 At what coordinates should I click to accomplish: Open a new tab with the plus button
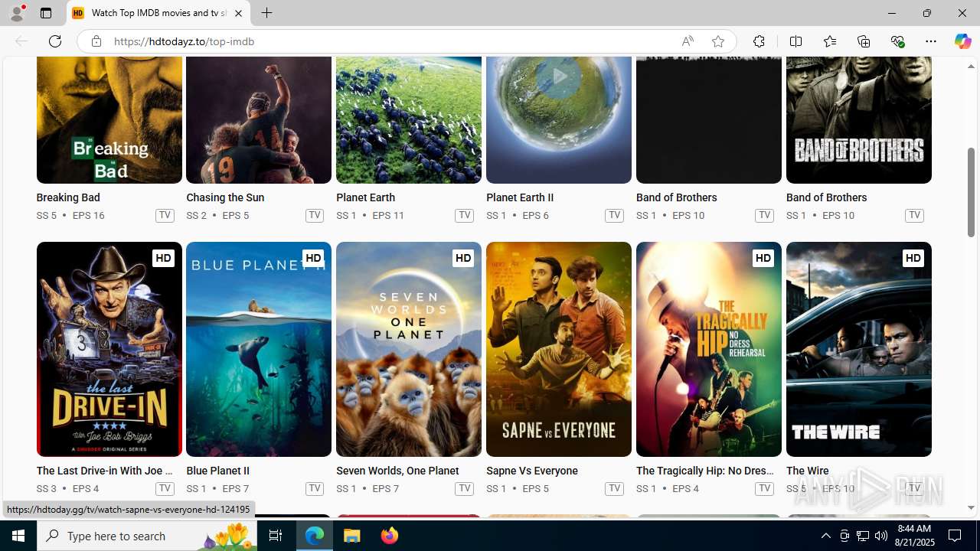pos(266,13)
